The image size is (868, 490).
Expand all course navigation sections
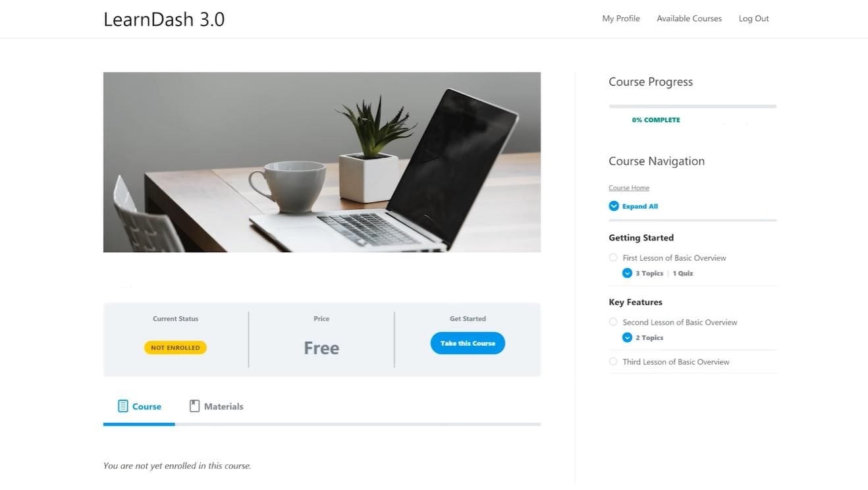tap(634, 206)
